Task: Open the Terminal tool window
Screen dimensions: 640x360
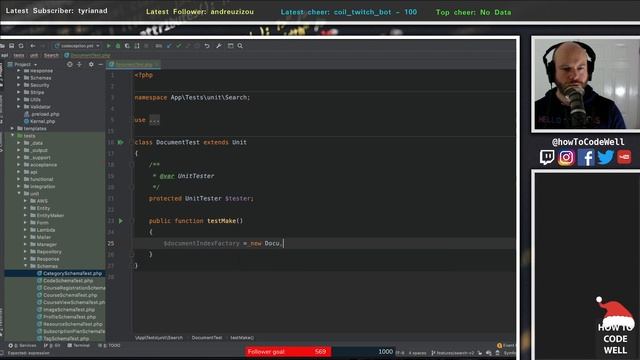Action: (79, 345)
